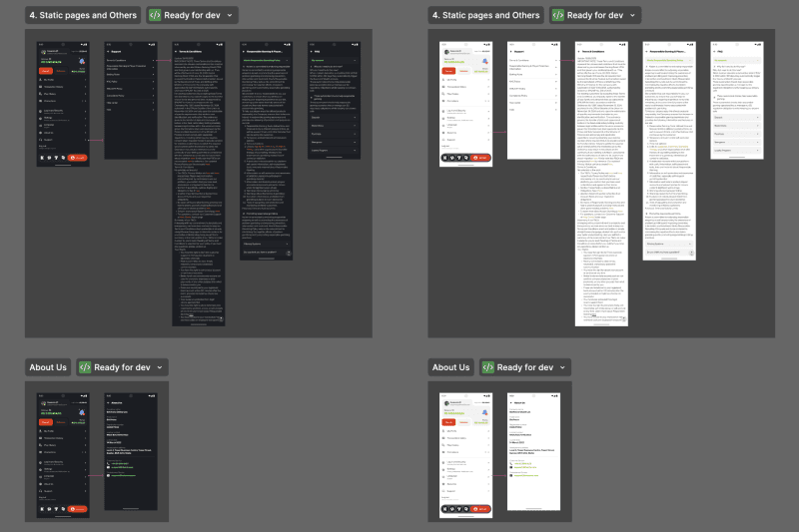
Task: Click the notification bell in light Static pages profile frame
Action: (484, 62)
